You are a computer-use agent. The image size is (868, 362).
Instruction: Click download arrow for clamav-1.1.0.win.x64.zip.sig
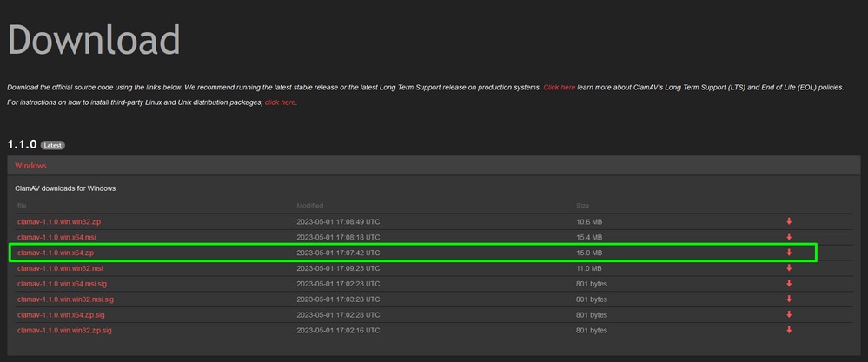point(789,314)
